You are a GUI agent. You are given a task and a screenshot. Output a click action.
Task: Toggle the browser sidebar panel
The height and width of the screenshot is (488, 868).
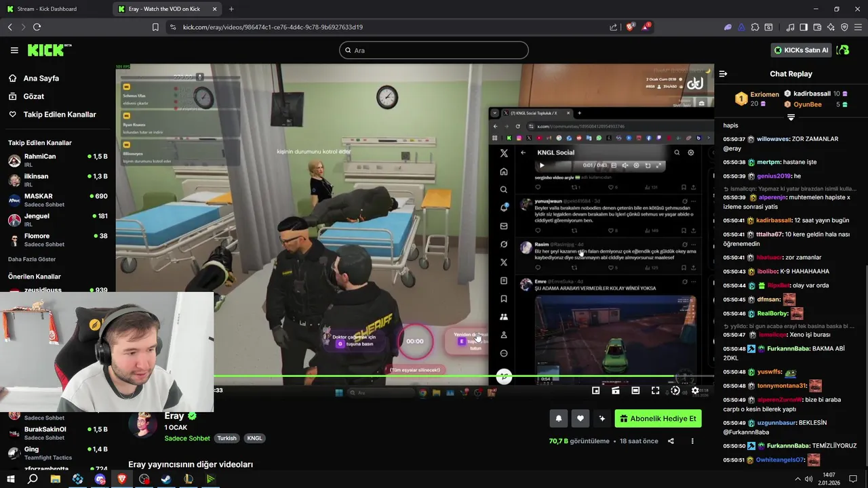[804, 27]
